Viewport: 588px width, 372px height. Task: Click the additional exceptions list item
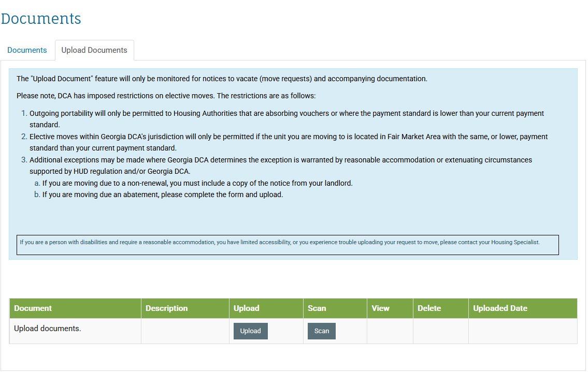point(280,166)
